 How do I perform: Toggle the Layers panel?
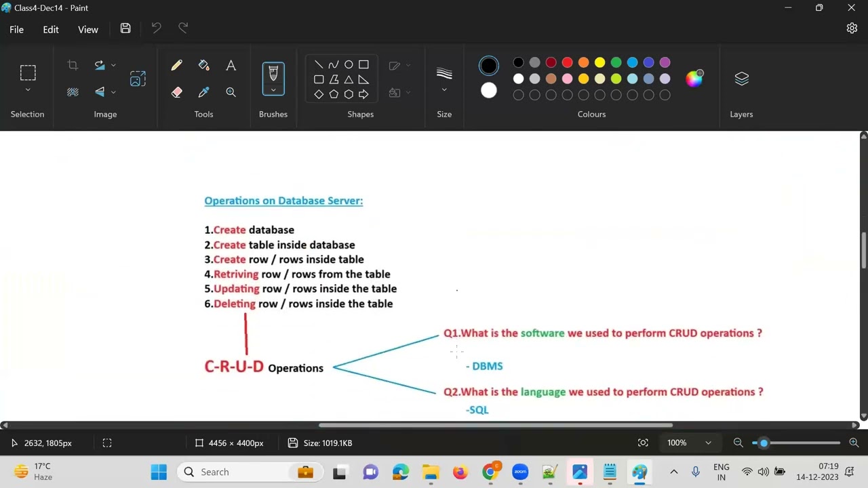[x=741, y=79]
